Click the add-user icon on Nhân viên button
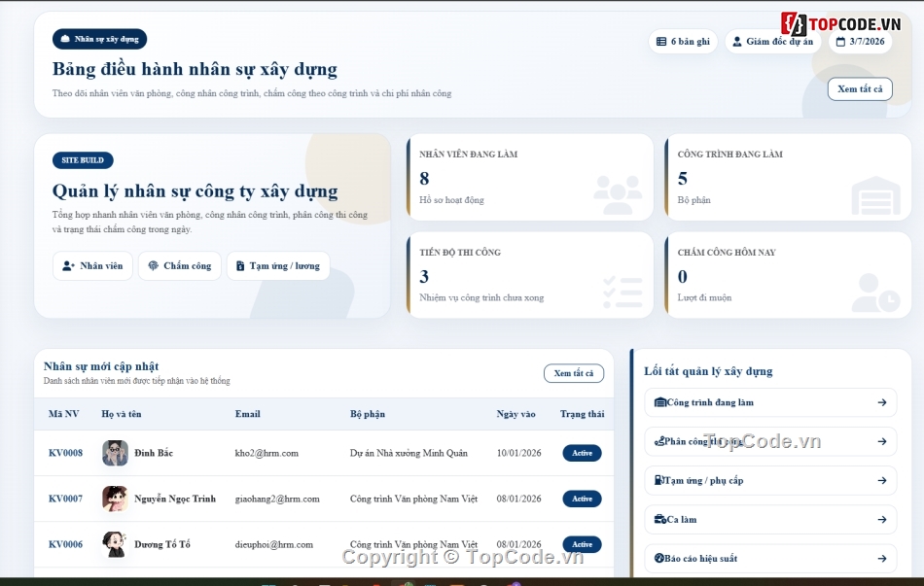 tap(68, 266)
